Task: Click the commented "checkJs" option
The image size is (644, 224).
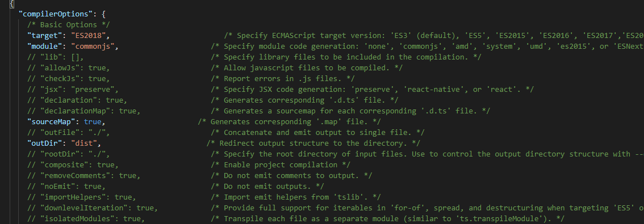Action: pyautogui.click(x=69, y=79)
